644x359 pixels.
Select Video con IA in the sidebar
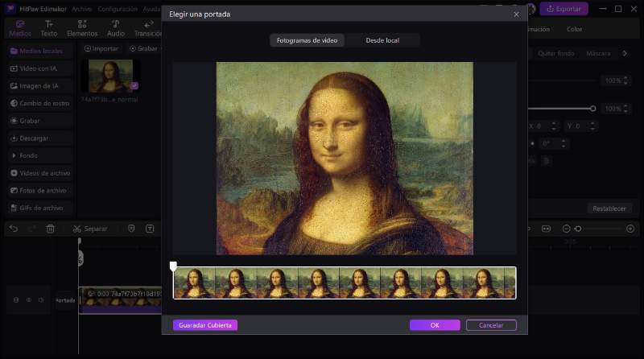coord(39,68)
